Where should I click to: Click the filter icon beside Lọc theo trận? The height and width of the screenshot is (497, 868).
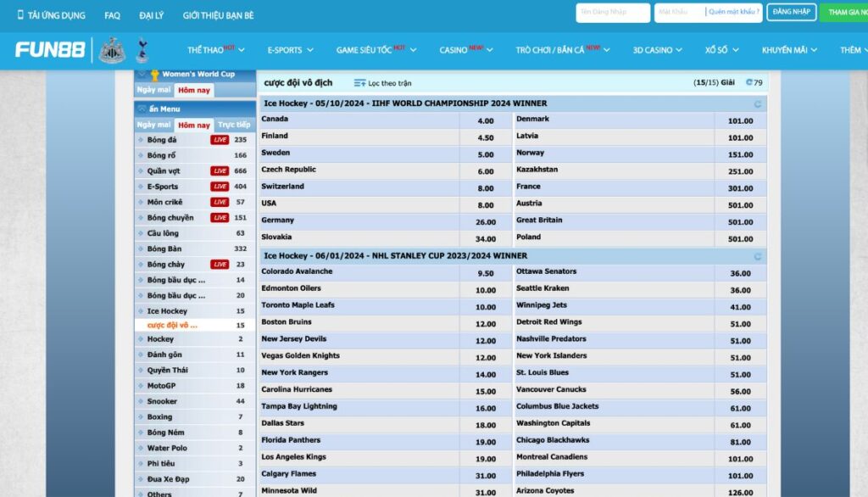(359, 83)
